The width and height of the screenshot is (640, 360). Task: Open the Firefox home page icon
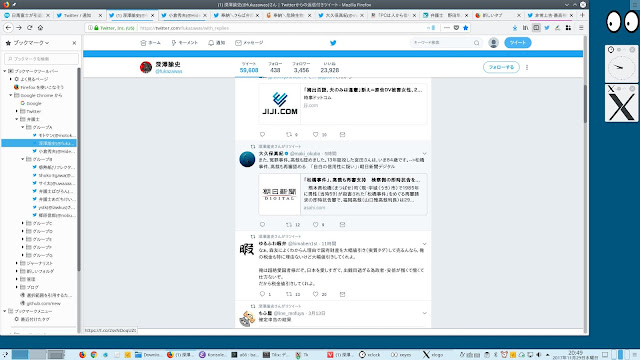pyautogui.click(x=40, y=28)
